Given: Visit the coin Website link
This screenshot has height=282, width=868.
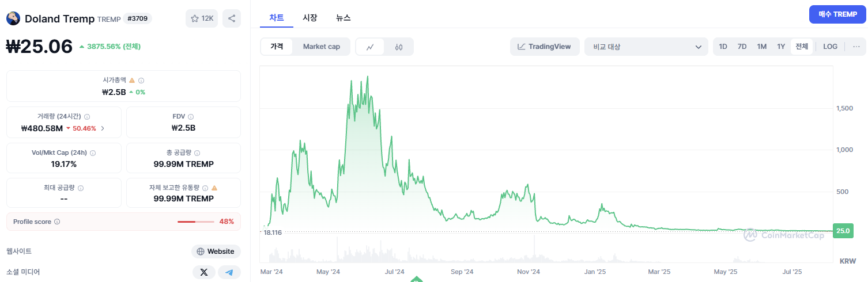Looking at the screenshot, I should tap(216, 251).
